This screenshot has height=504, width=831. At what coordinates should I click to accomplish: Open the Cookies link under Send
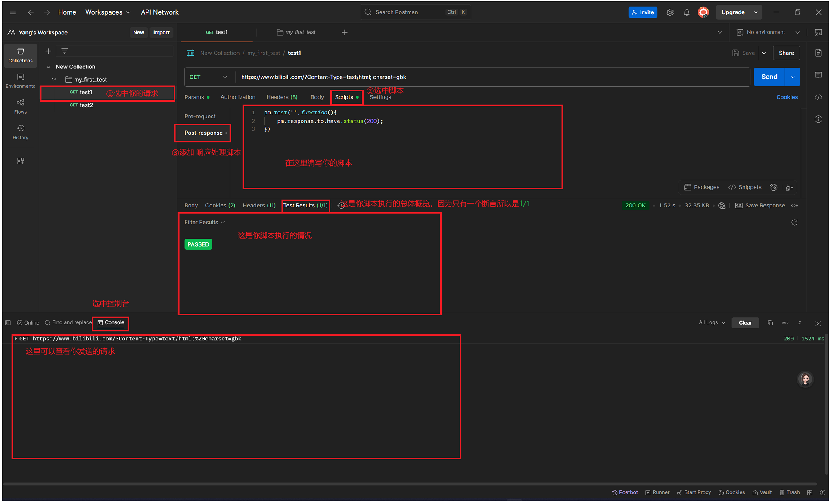point(787,97)
